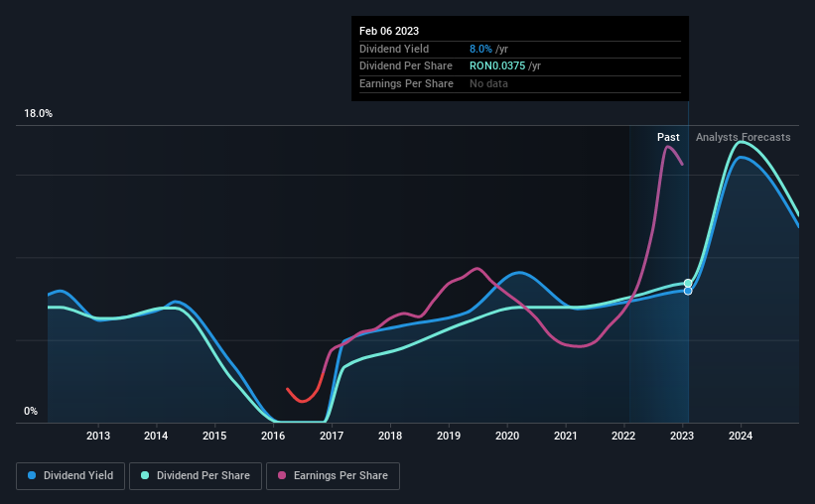
Task: Click the 2014 x-axis label
Action: [156, 436]
